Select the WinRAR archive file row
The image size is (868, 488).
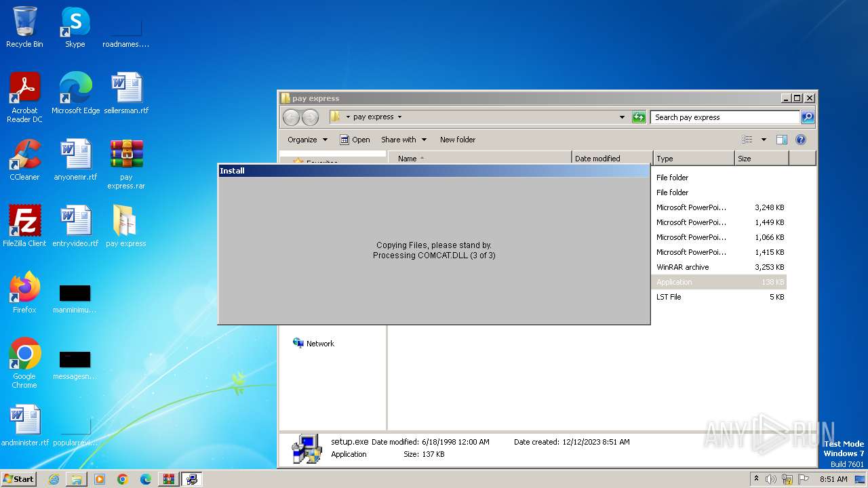[x=720, y=267]
